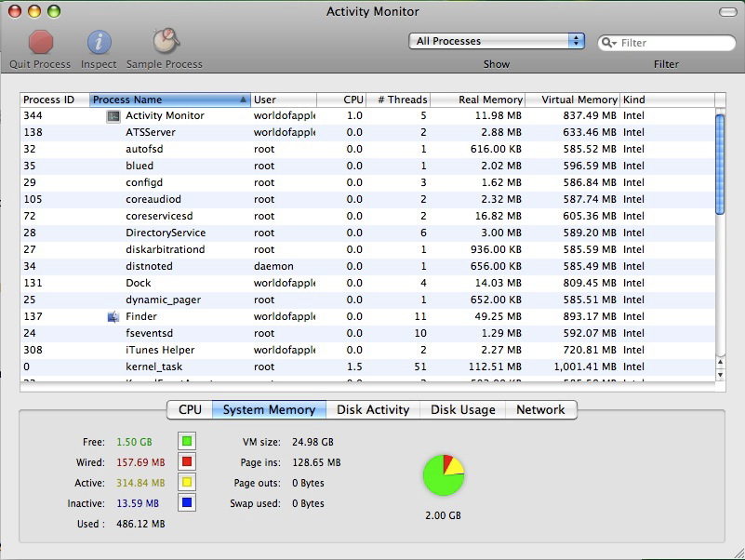Screen dimensions: 745x560
Task: Click kernel_task's 112.51 MB real memory value
Action: tap(495, 367)
